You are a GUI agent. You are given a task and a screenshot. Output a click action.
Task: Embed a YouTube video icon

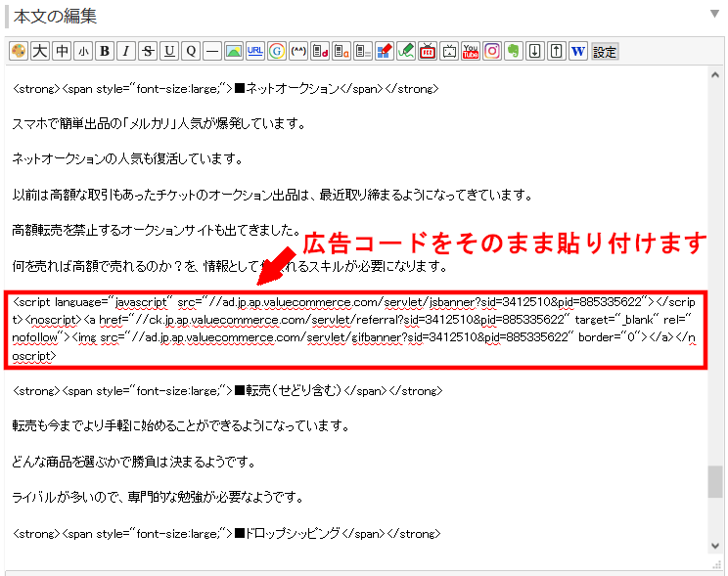pos(471,51)
